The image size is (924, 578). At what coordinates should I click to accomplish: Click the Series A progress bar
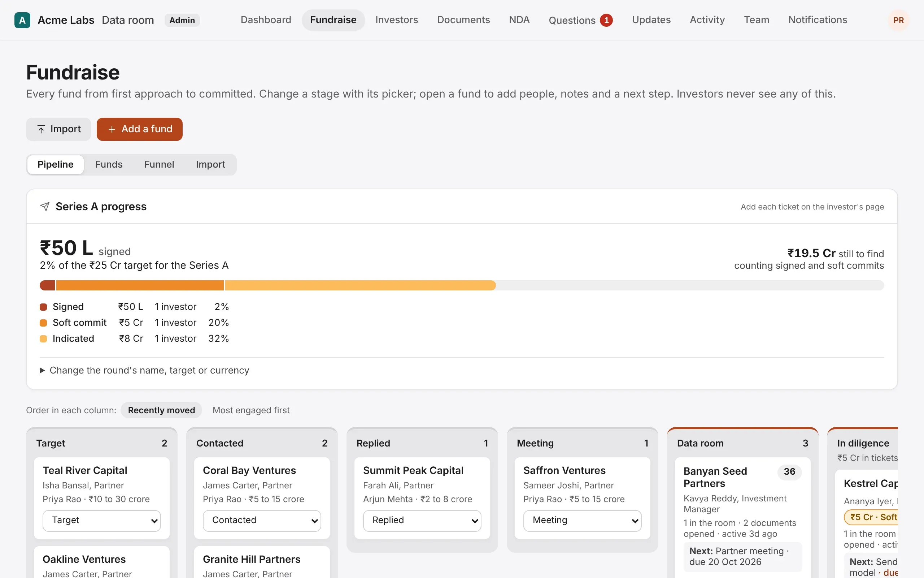pos(462,285)
